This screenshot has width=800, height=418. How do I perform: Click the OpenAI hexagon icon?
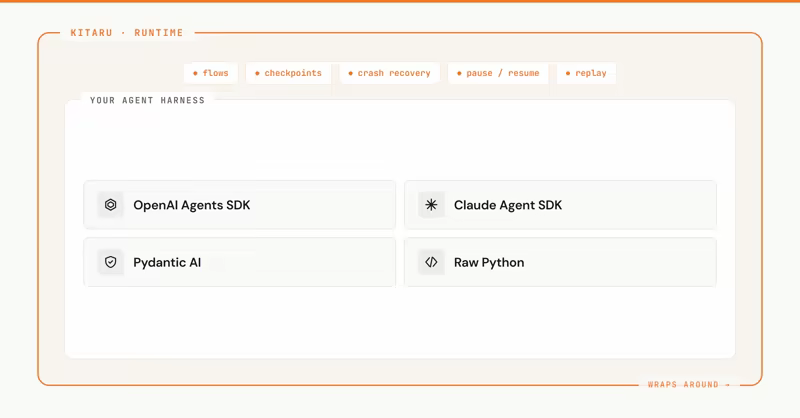tap(110, 205)
